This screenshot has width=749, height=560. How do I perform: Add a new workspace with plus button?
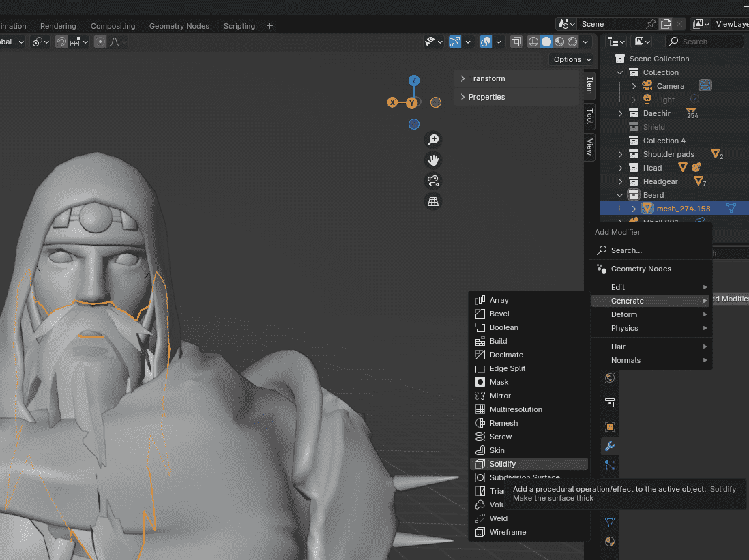click(269, 26)
